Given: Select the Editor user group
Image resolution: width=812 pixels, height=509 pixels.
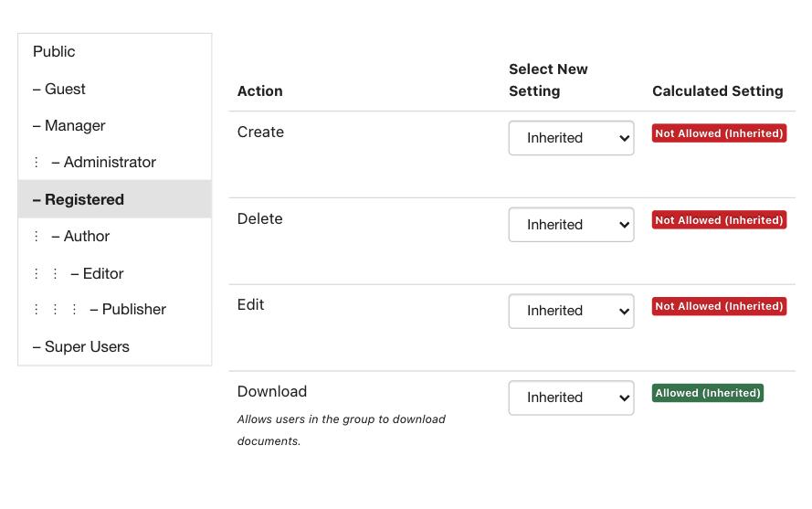Looking at the screenshot, I should click(114, 273).
